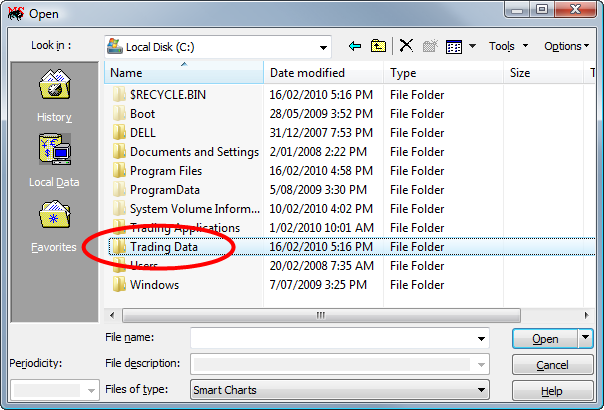Select the Program Files folder
The width and height of the screenshot is (604, 410).
click(x=166, y=171)
